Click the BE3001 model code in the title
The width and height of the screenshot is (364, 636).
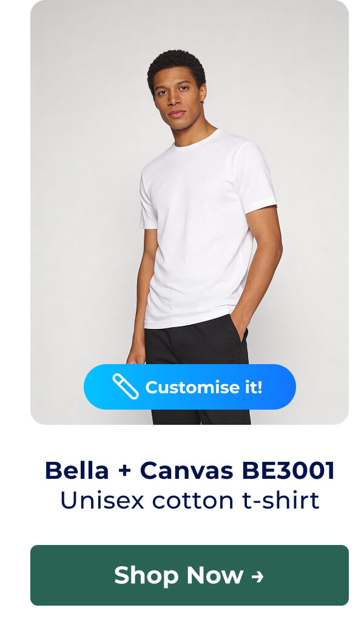click(288, 470)
